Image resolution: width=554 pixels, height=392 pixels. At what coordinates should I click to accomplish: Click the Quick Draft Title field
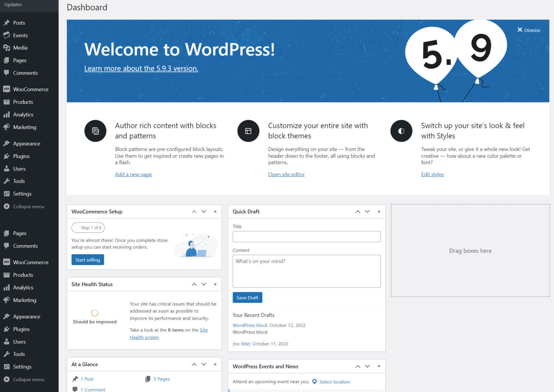306,236
